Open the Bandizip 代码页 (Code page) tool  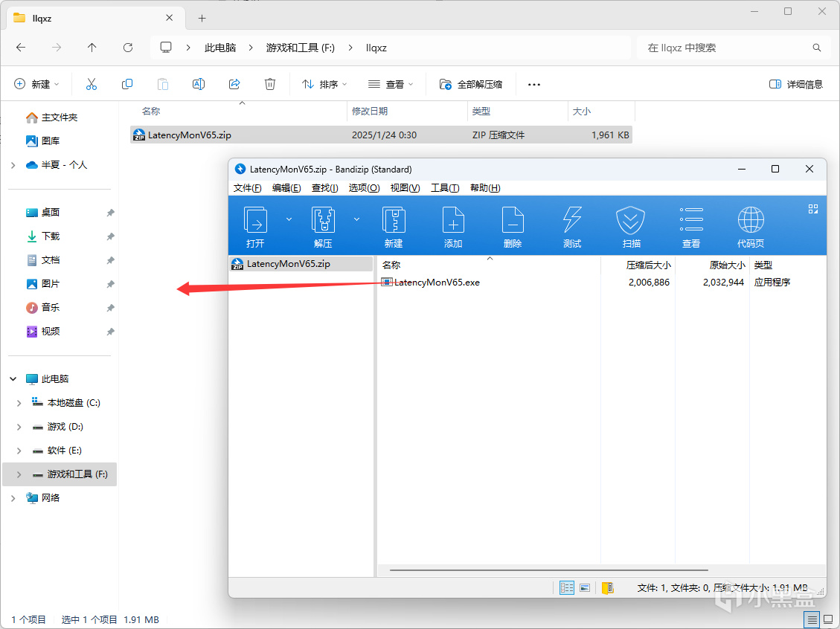751,227
